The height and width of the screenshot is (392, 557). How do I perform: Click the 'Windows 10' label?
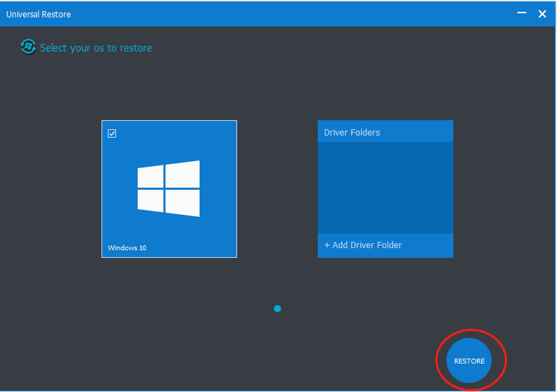tap(127, 248)
